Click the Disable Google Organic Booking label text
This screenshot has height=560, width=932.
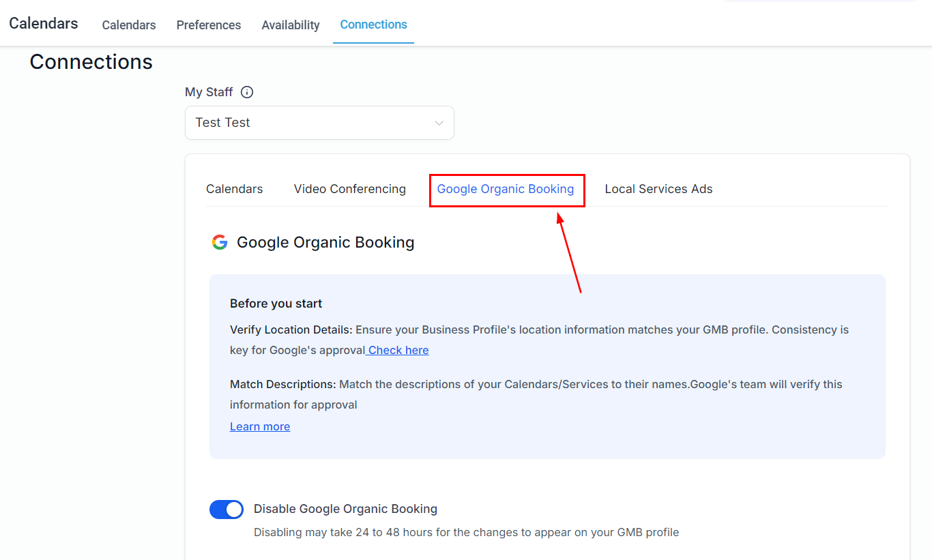click(x=345, y=509)
